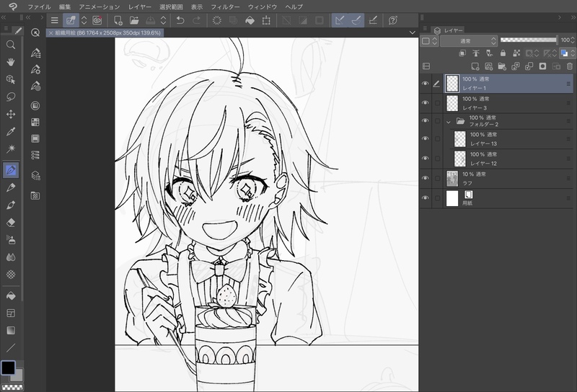Click Scale/Rotate transform icon in command bar
The image size is (577, 392).
point(266,20)
